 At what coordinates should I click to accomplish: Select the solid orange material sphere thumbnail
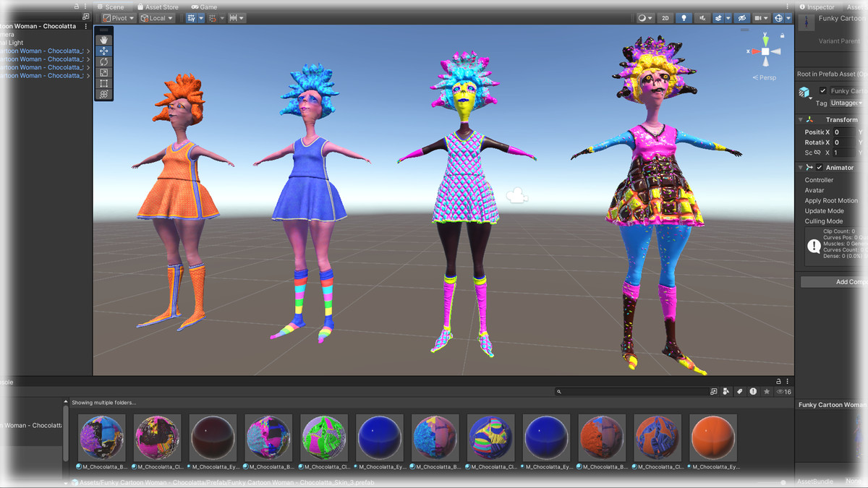713,437
